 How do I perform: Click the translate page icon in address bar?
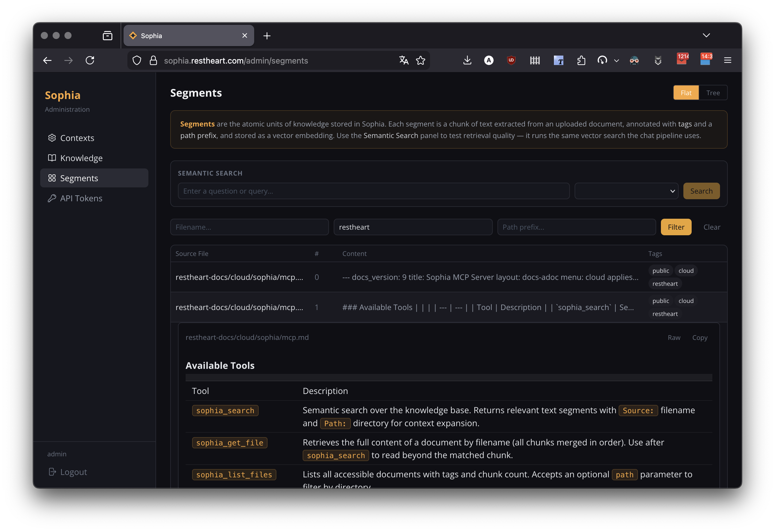click(x=403, y=60)
